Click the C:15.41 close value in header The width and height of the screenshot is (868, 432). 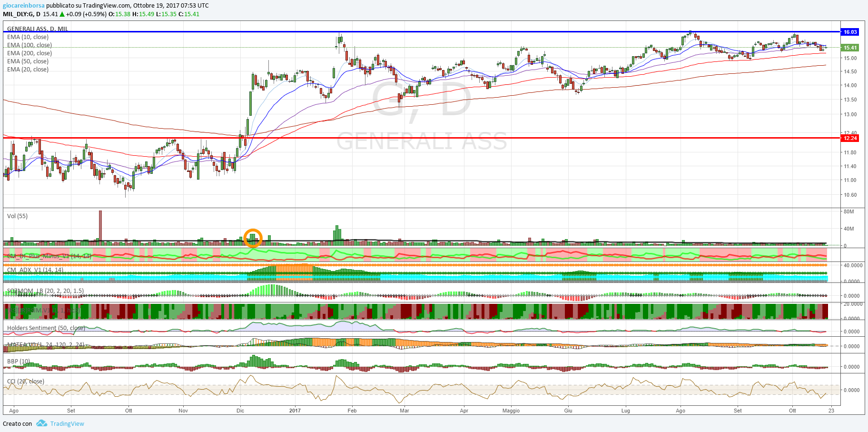click(189, 14)
